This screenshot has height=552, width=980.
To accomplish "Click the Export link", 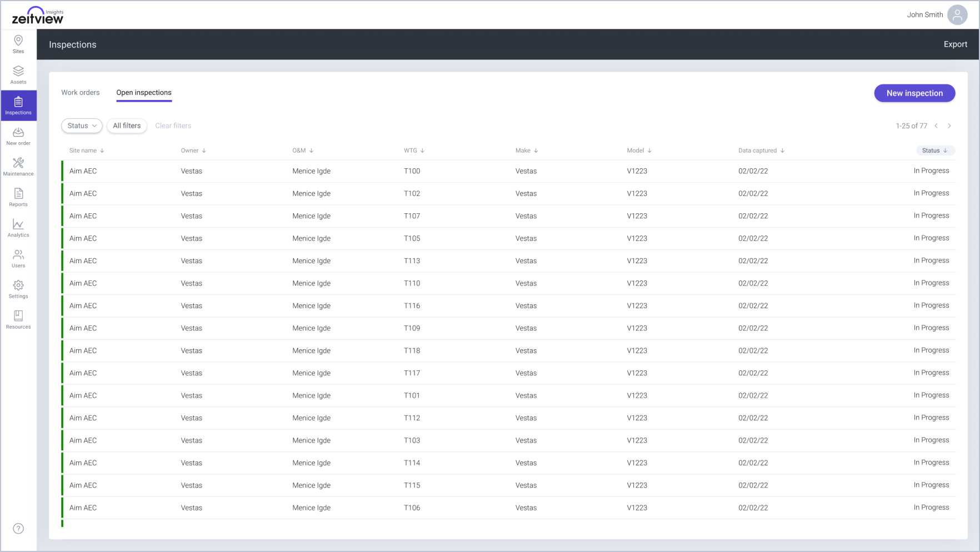I will pyautogui.click(x=956, y=44).
